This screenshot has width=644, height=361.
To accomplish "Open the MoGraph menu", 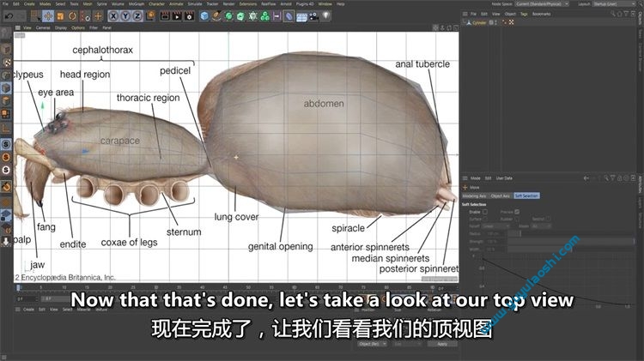I will pos(137,4).
